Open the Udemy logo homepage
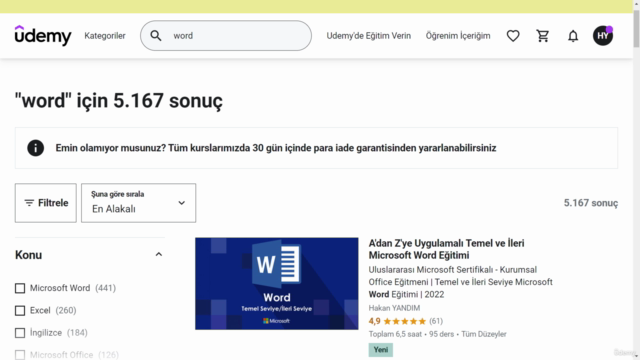The image size is (640, 360). pos(43,36)
